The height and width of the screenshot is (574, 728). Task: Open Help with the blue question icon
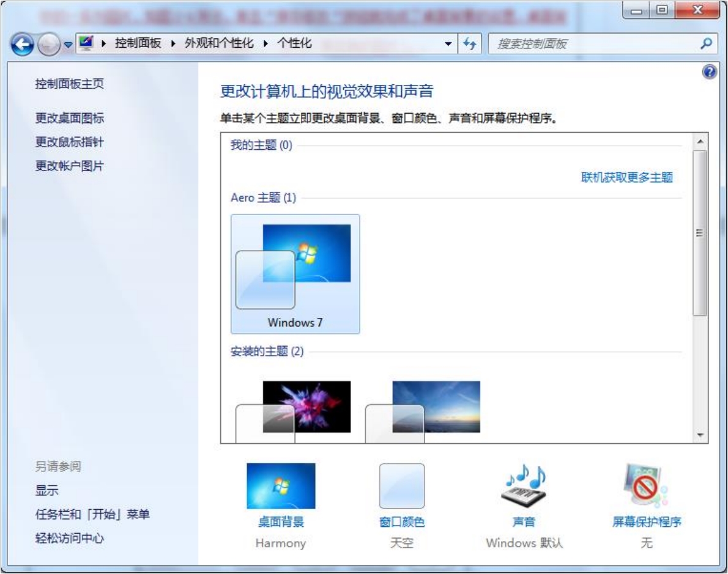[710, 72]
